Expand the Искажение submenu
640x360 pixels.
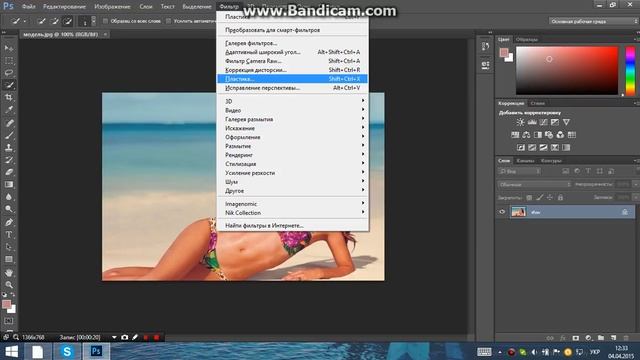[293, 128]
